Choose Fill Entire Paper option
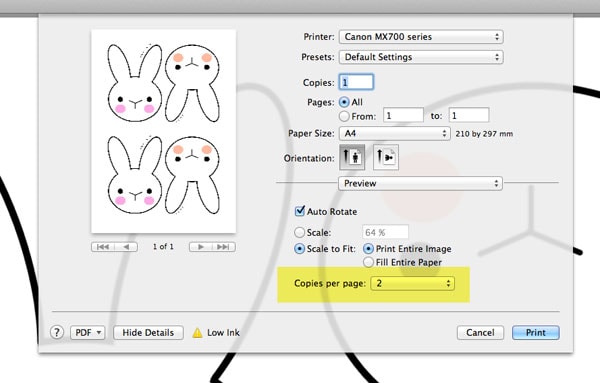Image resolution: width=600 pixels, height=383 pixels. 368,262
